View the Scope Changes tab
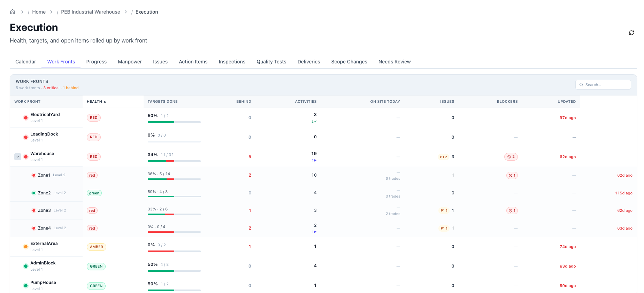This screenshot has height=293, width=644. 349,62
